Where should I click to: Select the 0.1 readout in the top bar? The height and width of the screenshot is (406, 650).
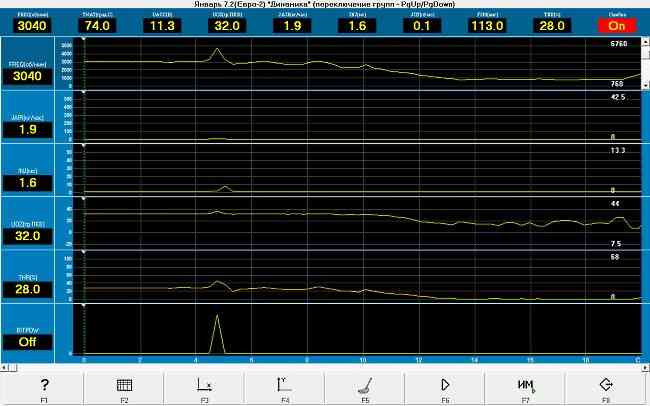coord(422,26)
